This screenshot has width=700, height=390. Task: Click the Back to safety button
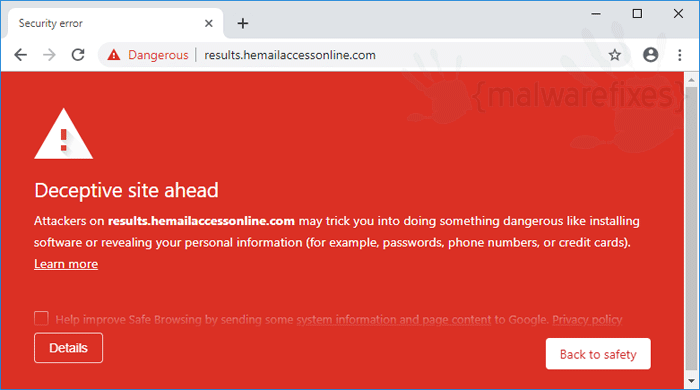[x=598, y=354]
